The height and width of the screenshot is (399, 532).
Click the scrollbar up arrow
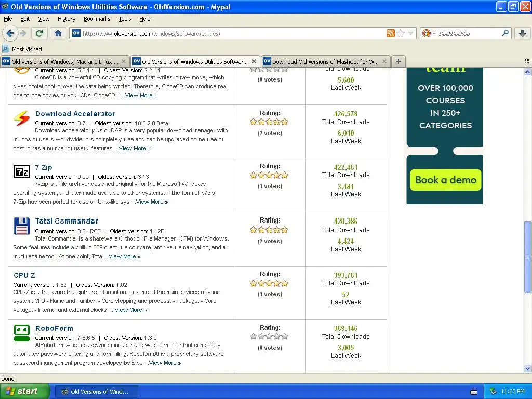coord(527,72)
